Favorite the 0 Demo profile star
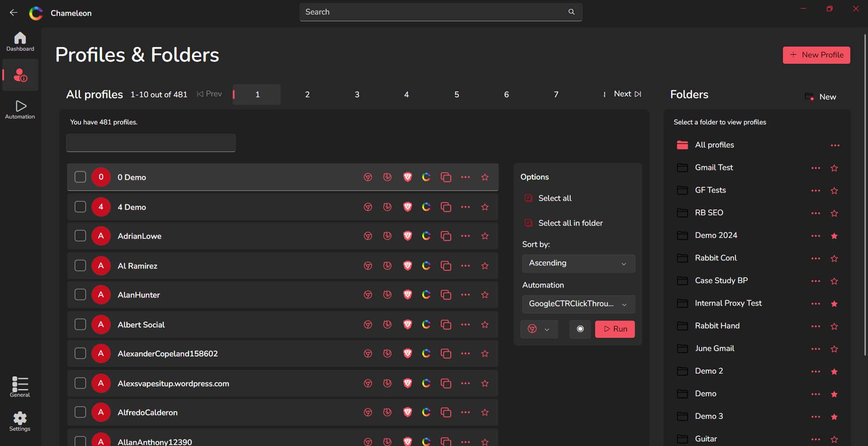The width and height of the screenshot is (868, 446). pos(485,177)
